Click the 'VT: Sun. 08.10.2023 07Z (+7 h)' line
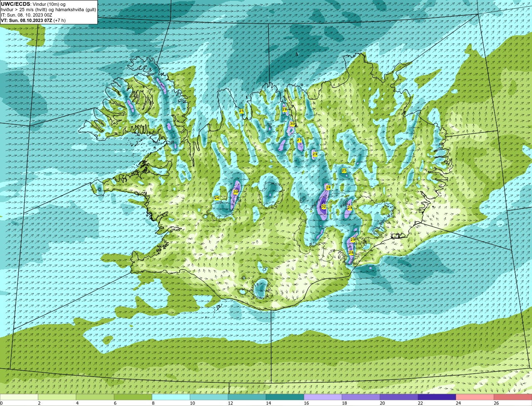This screenshot has width=532, height=406. pyautogui.click(x=33, y=20)
